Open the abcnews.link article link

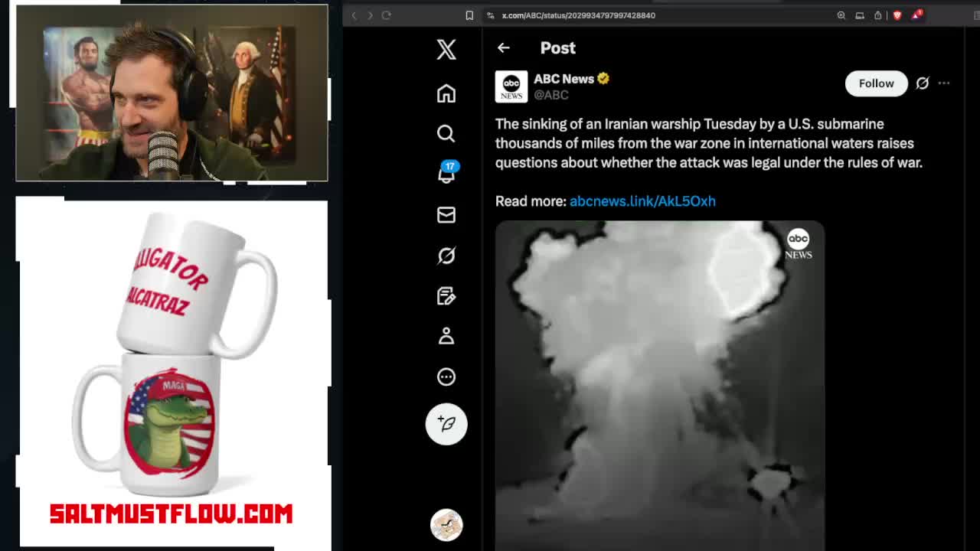(x=642, y=201)
